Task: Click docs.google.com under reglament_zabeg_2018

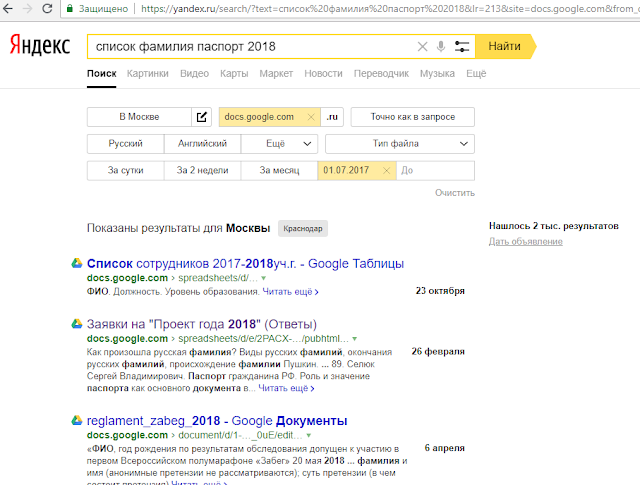Action: pos(127,435)
